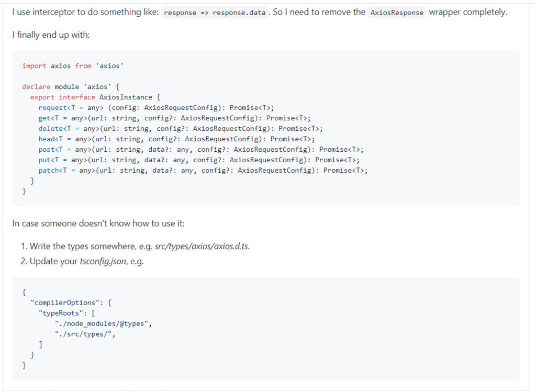Select the patch<T = any> signature line

tap(203, 170)
